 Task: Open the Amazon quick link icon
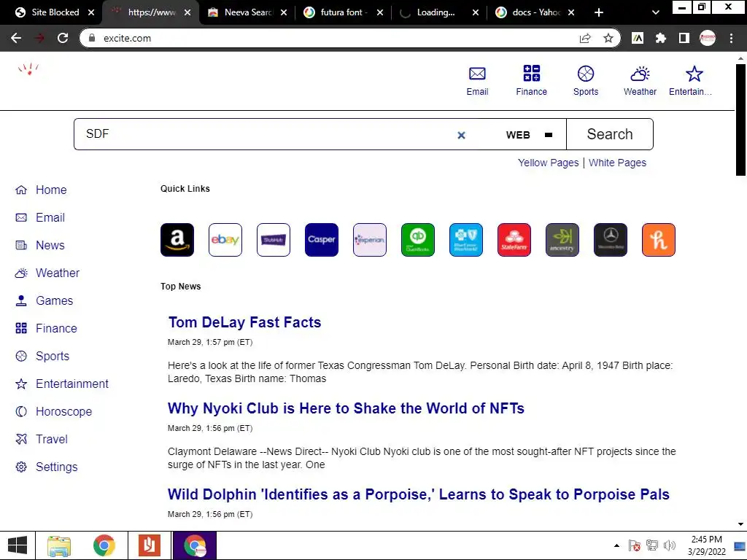tap(177, 239)
